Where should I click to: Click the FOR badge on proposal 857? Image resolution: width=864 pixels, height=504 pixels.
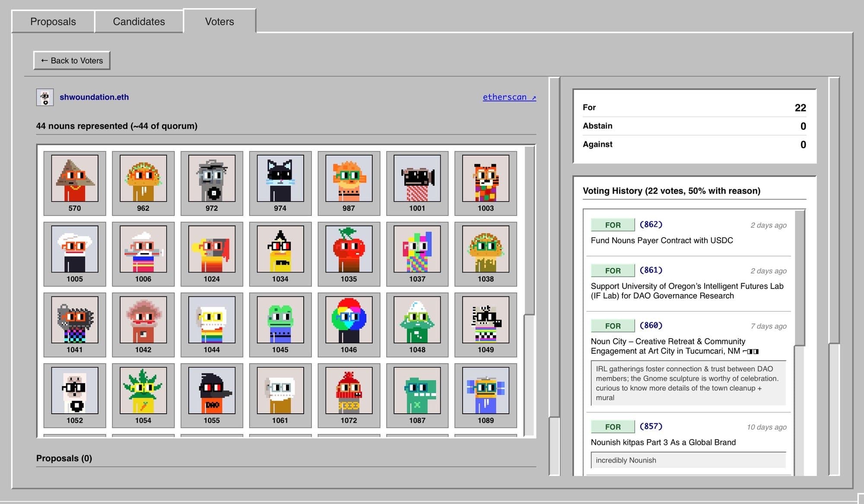tap(612, 427)
